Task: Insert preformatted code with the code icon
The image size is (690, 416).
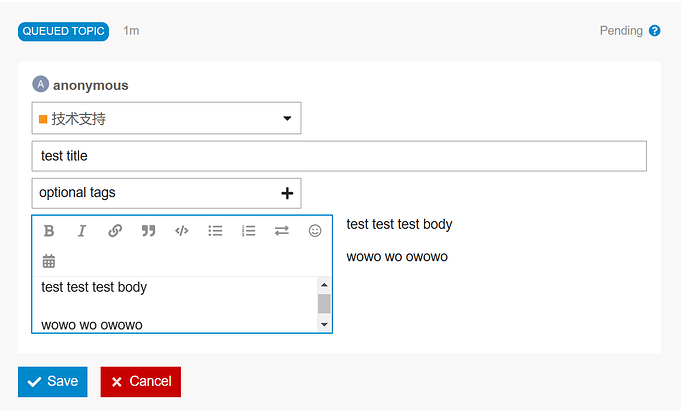Action: (182, 231)
